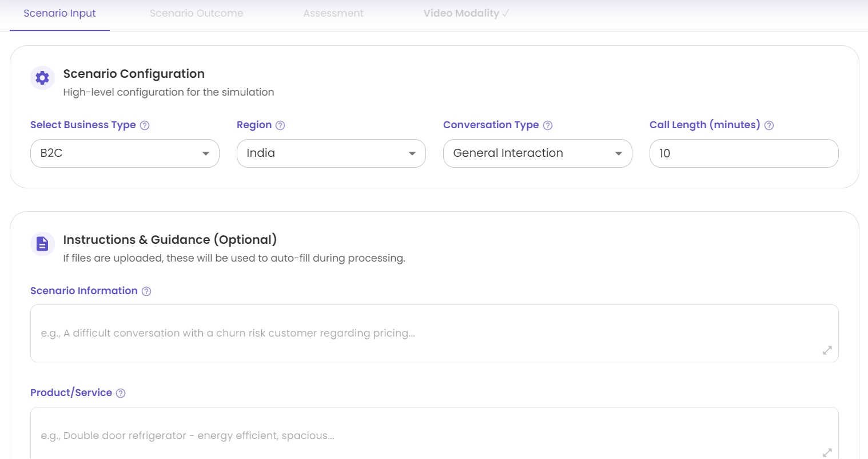Click help icon beside Select Business Type

pos(145,125)
